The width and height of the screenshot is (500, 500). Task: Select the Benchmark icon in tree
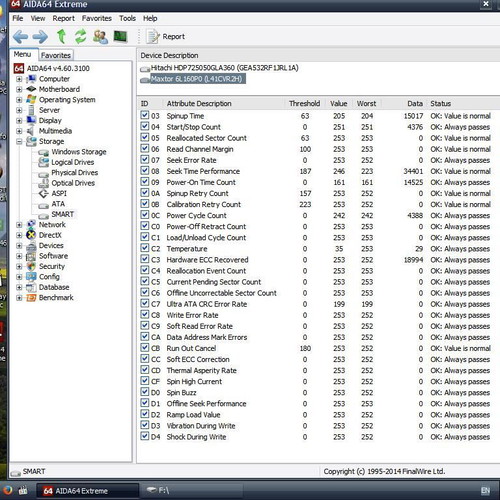point(31,297)
